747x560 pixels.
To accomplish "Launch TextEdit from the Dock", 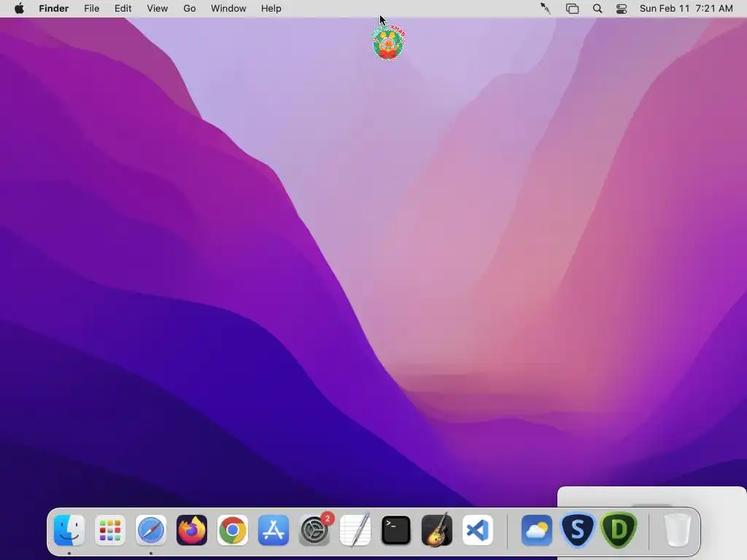I will click(x=355, y=530).
